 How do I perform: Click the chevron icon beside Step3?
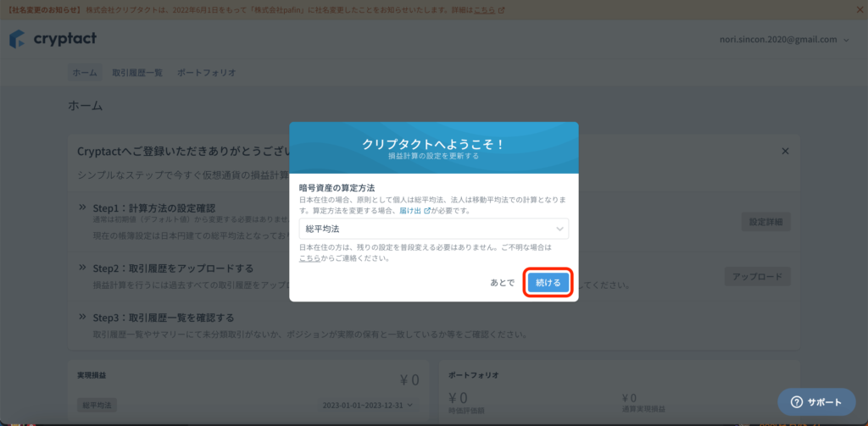82,317
